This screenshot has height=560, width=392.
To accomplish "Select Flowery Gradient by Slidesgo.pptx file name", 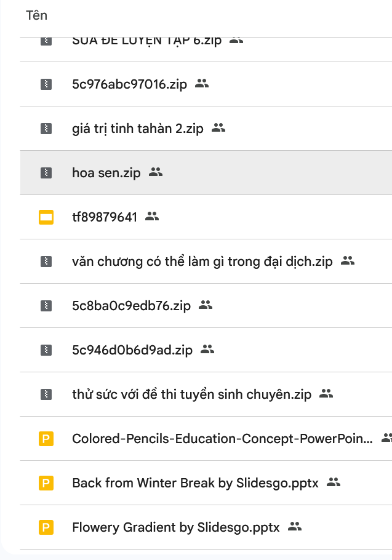I will [x=175, y=527].
